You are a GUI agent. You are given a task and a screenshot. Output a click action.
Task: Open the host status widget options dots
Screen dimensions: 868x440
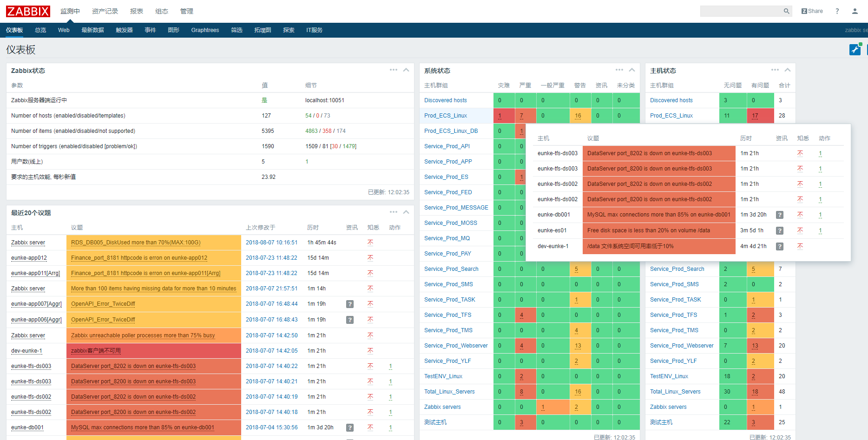pyautogui.click(x=775, y=70)
